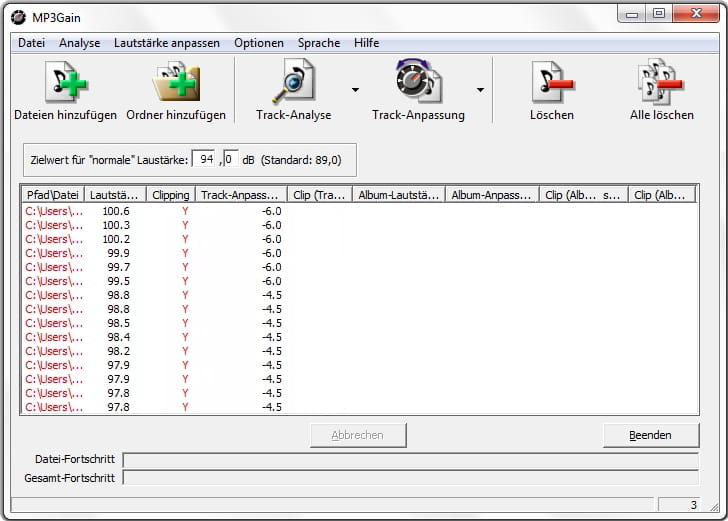
Task: Click the MP3Gain title bar app icon
Action: pos(18,14)
